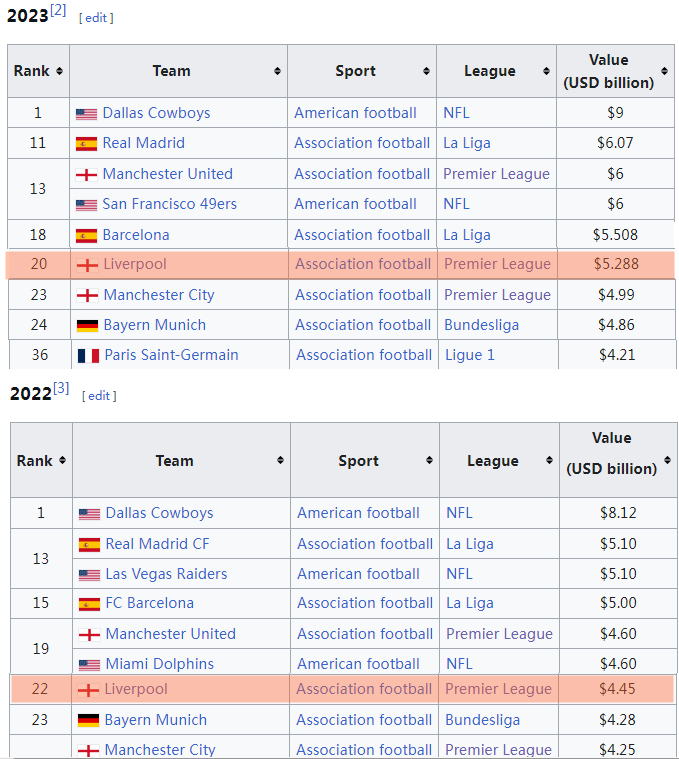679x759 pixels.
Task: Click the France flag beside Paris Saint-Germain
Action: click(88, 356)
